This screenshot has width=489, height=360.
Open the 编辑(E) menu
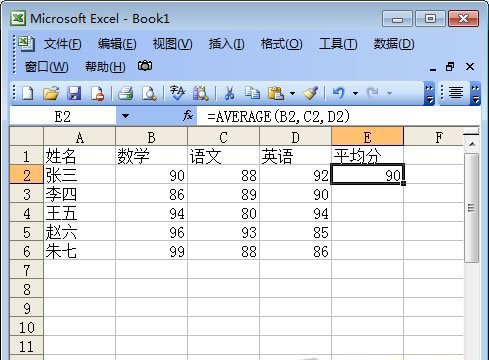(117, 44)
